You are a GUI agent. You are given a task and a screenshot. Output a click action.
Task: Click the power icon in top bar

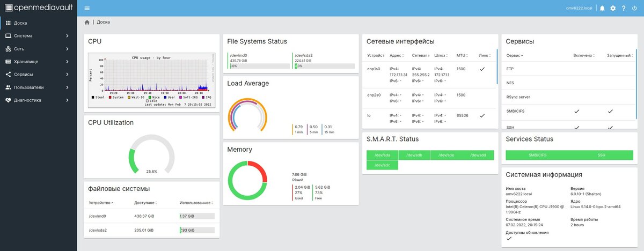634,8
